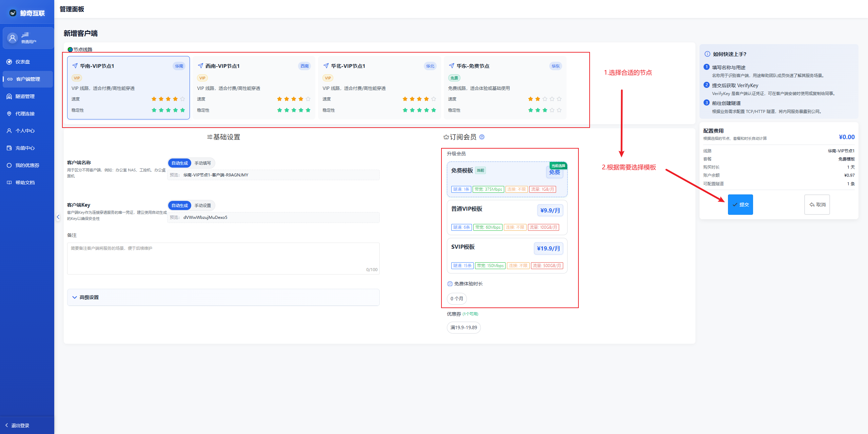
Task: Click the personal center user icon
Action: pyautogui.click(x=9, y=131)
